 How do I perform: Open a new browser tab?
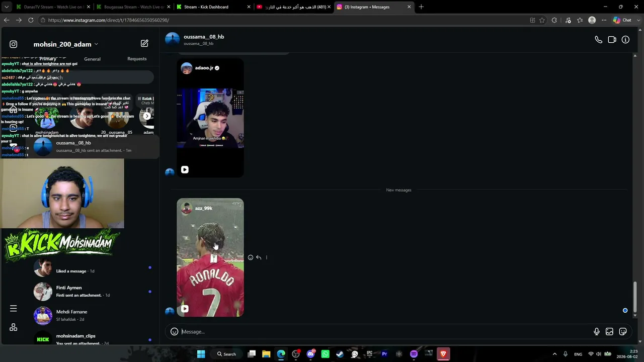421,7
